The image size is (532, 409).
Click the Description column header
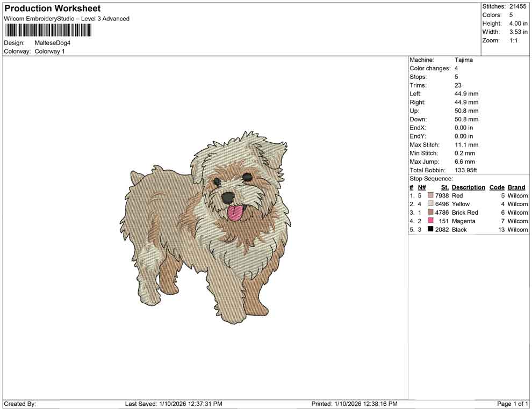tap(469, 187)
